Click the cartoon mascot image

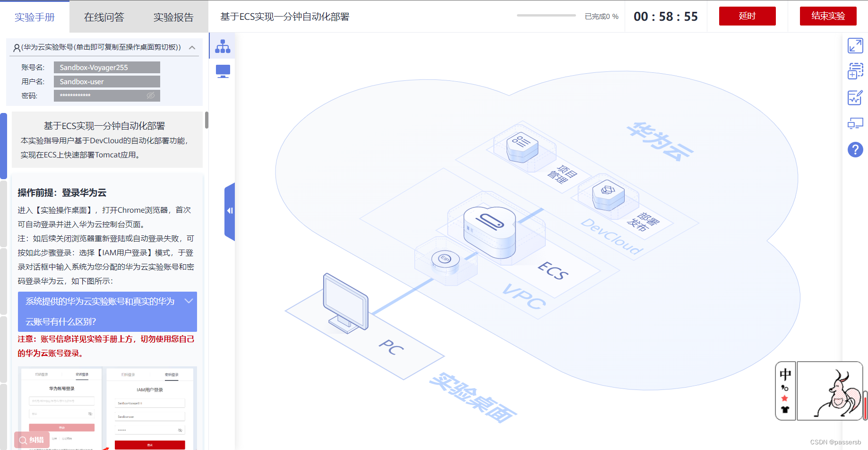click(830, 391)
